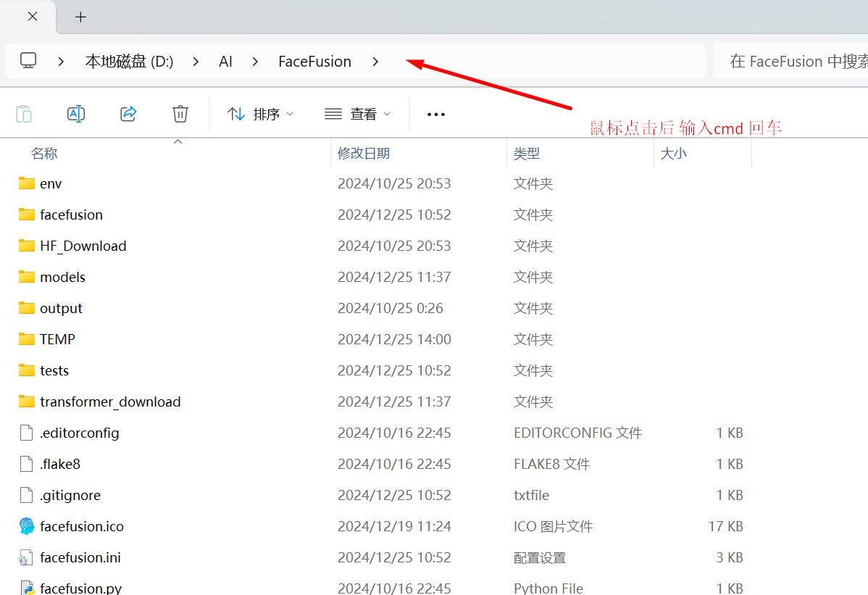Sort by the 修改日期 column header
Viewport: 868px width, 595px height.
click(364, 154)
